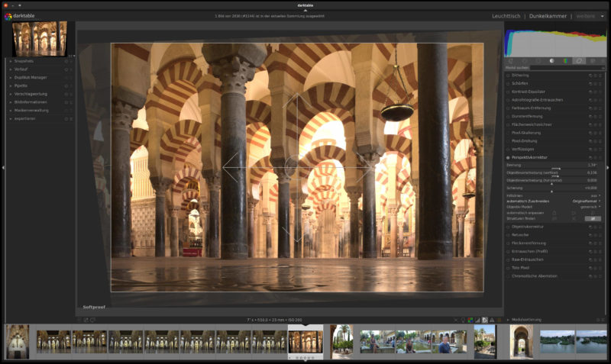Click the darktable logo icon

coord(8,16)
